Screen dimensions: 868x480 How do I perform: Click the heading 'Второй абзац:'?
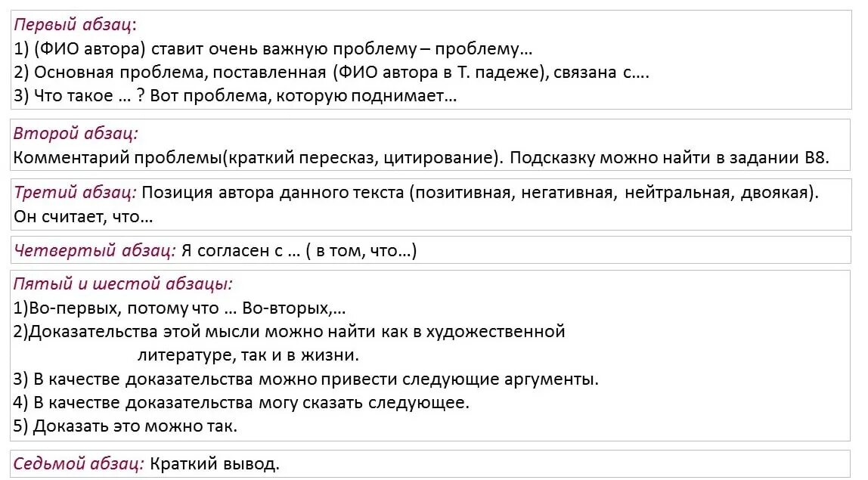(x=76, y=134)
